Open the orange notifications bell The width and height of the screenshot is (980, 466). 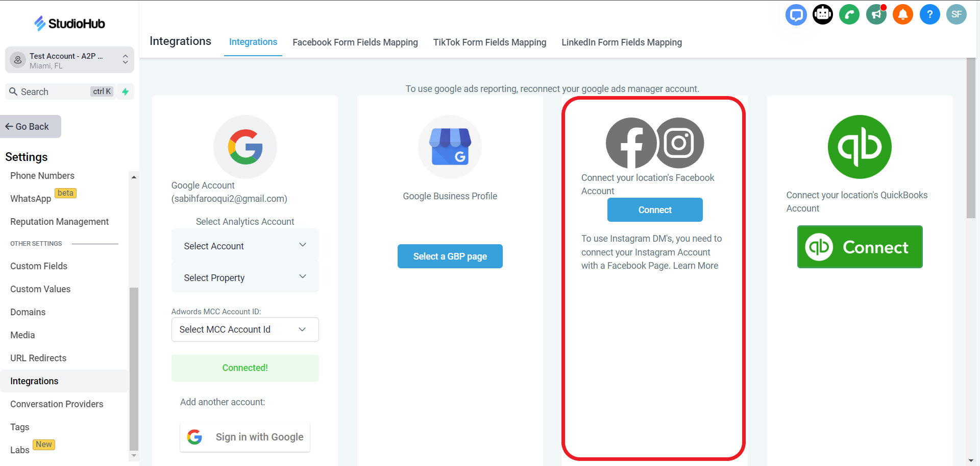pos(903,14)
